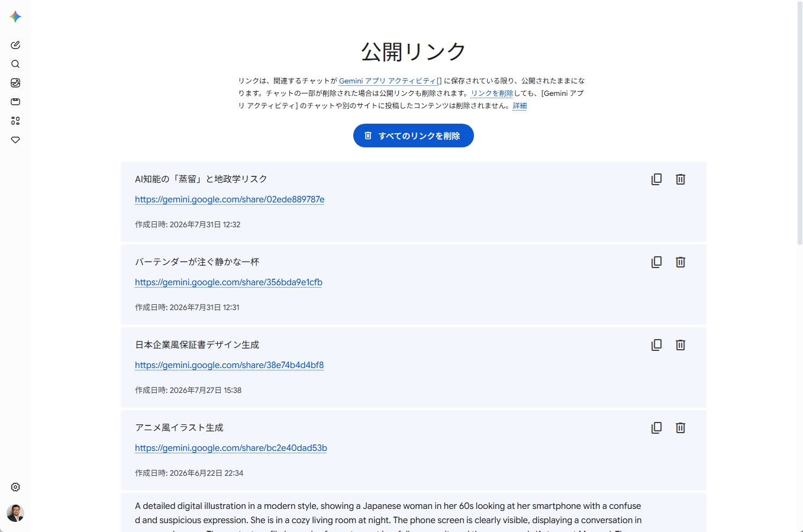Copy link for アニメ風イラスト生成
This screenshot has height=532, width=803.
656,428
